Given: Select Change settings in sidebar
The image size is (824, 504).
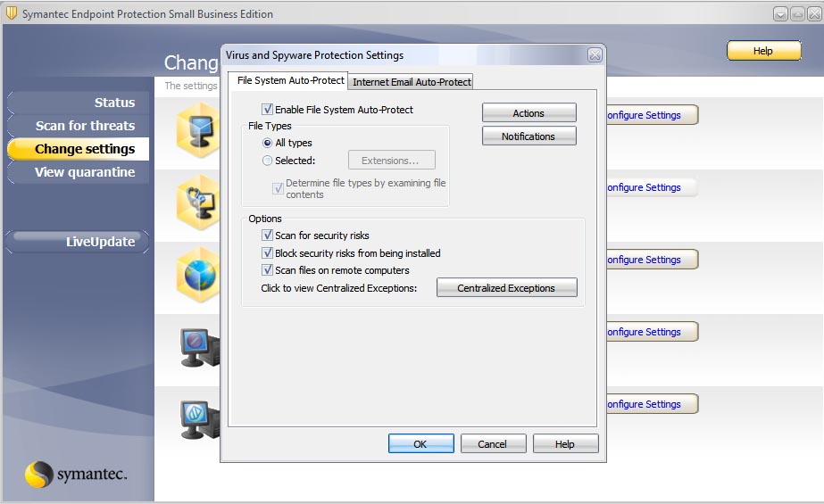Looking at the screenshot, I should (79, 149).
